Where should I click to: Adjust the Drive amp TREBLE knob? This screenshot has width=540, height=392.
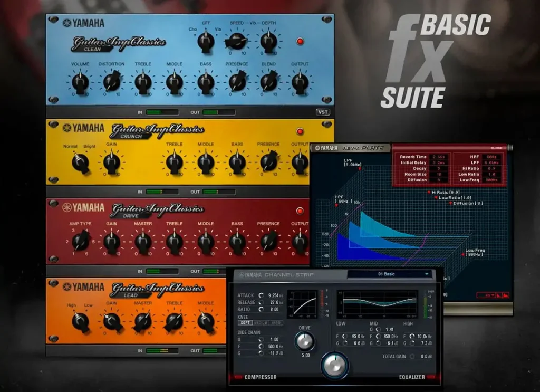[174, 242]
